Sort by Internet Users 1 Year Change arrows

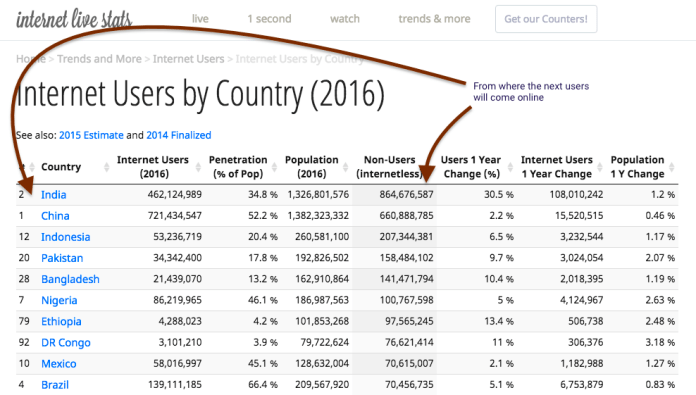600,167
